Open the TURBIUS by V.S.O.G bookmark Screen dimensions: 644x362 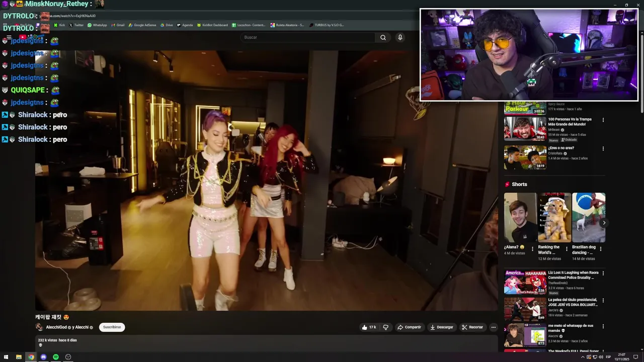(327, 25)
